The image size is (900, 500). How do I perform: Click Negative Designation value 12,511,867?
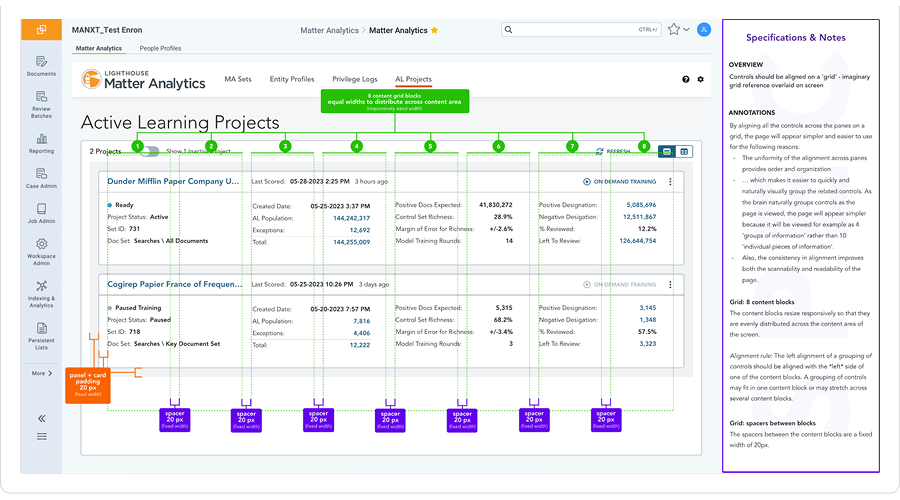pyautogui.click(x=639, y=217)
